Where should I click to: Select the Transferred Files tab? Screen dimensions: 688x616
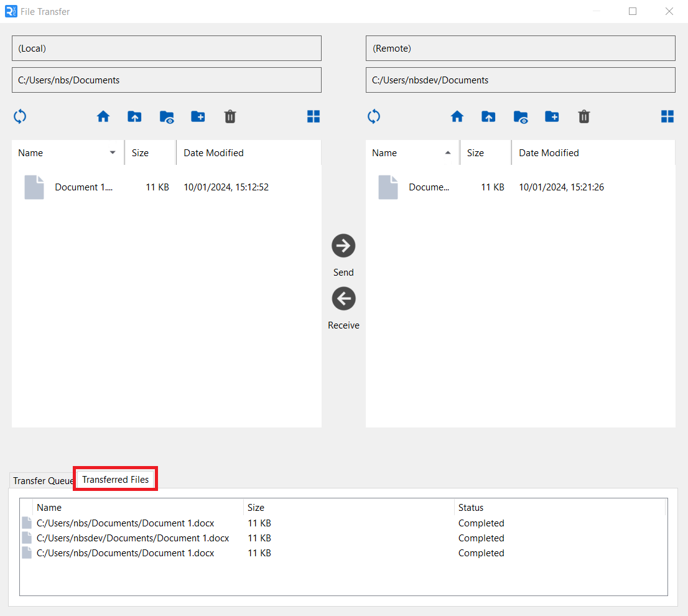point(116,480)
